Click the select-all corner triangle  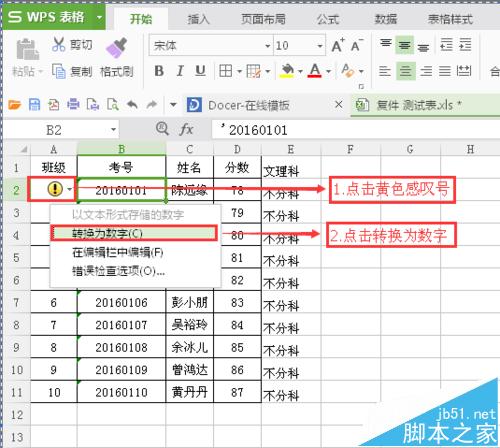[23, 149]
